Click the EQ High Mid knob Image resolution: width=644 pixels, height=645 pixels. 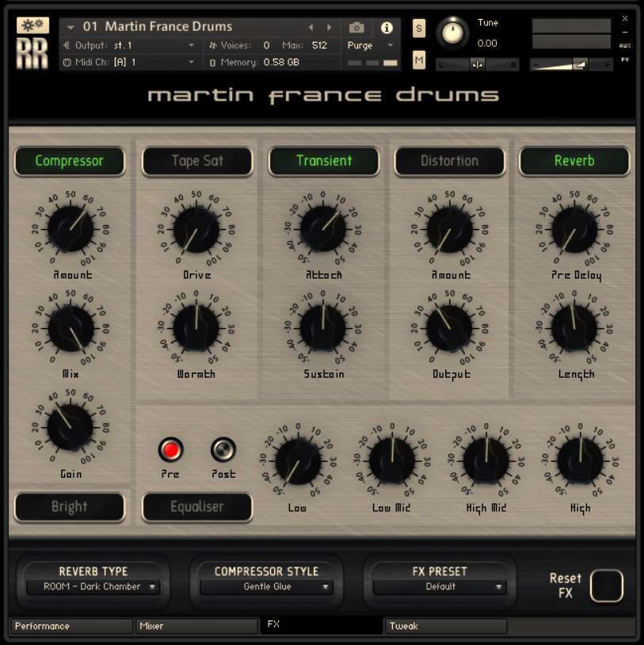click(486, 460)
